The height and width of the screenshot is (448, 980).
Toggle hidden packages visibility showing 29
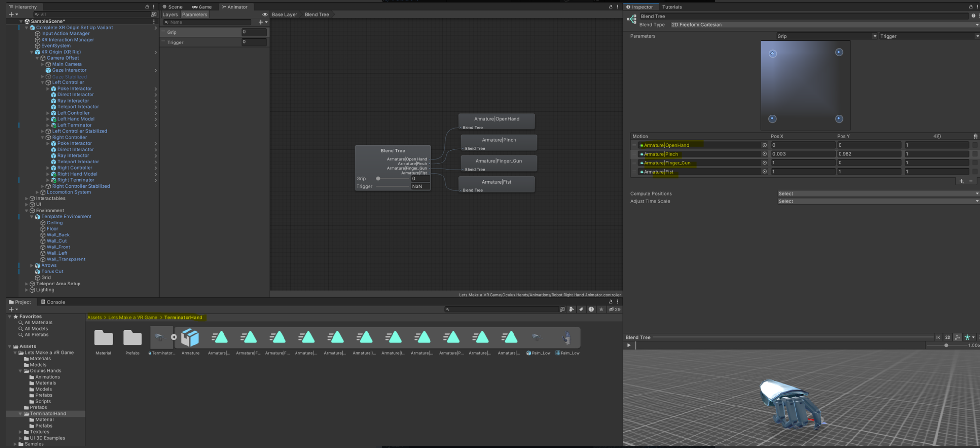pos(614,309)
